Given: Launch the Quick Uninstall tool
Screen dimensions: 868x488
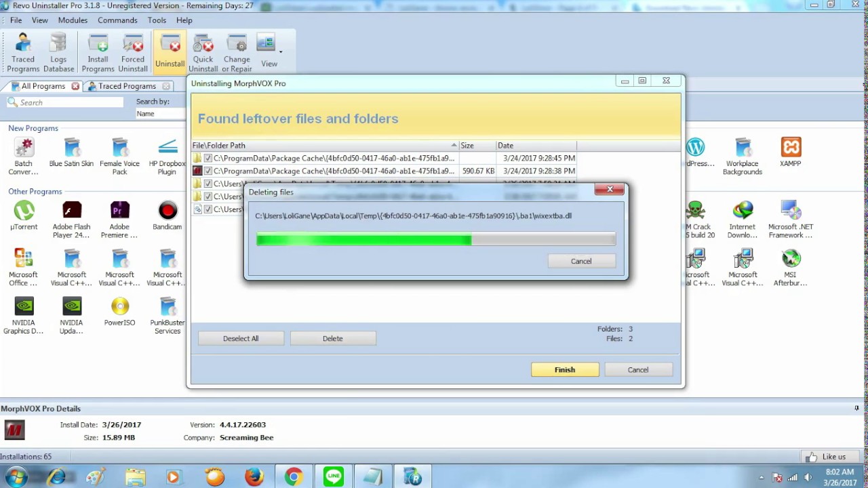Looking at the screenshot, I should (x=203, y=53).
